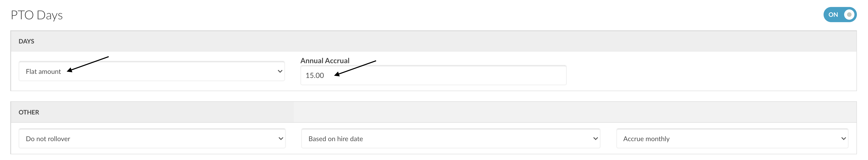
Task: Click the chevron on the Based on hire date selector
Action: (x=595, y=138)
